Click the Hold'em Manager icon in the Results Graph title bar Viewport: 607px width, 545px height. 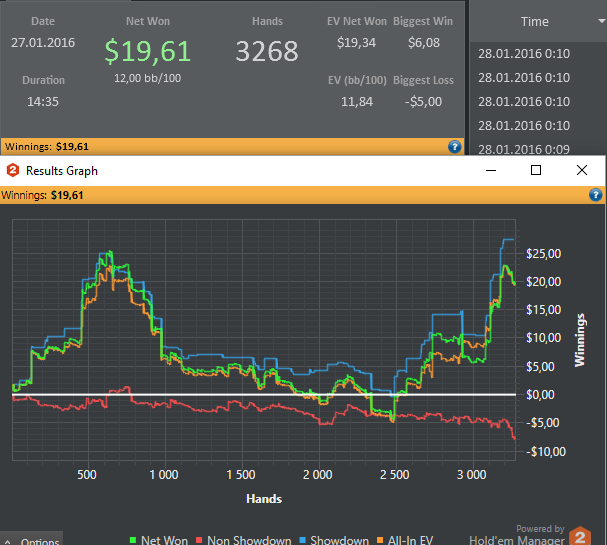[13, 170]
